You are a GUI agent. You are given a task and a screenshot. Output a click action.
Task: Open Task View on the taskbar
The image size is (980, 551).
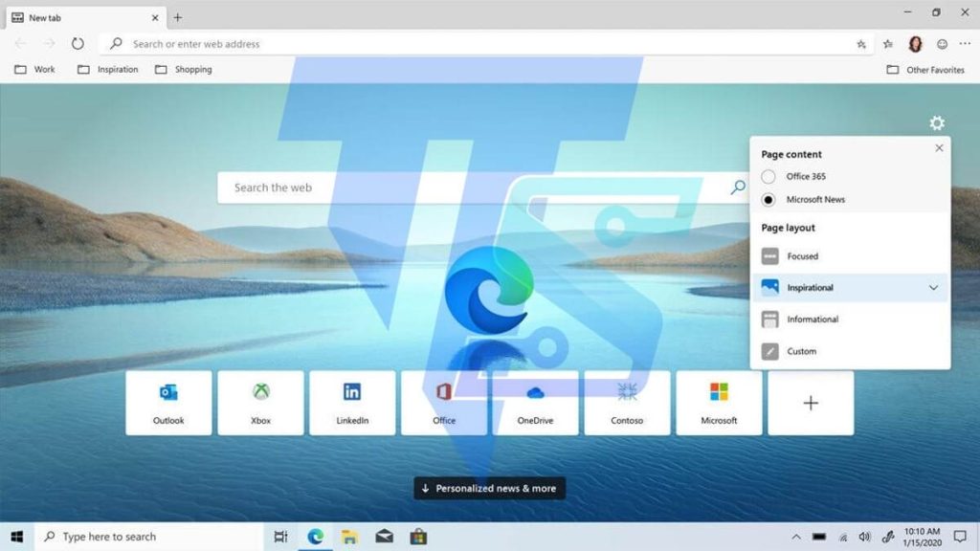click(x=281, y=537)
